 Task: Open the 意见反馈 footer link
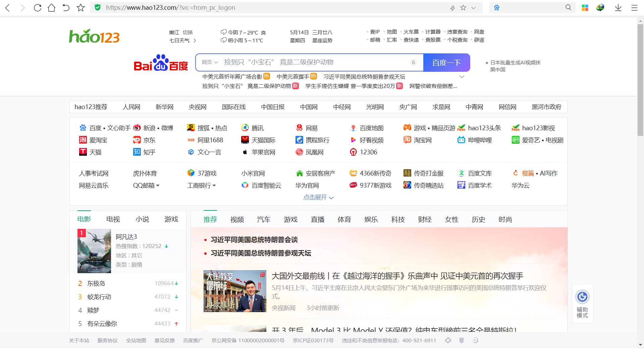click(x=165, y=341)
